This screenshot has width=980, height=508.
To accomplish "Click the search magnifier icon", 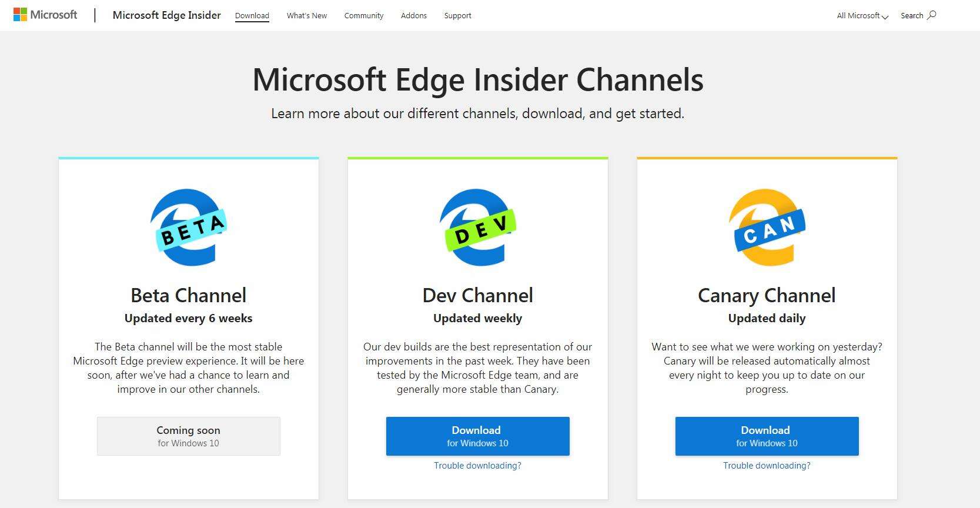I will [932, 15].
